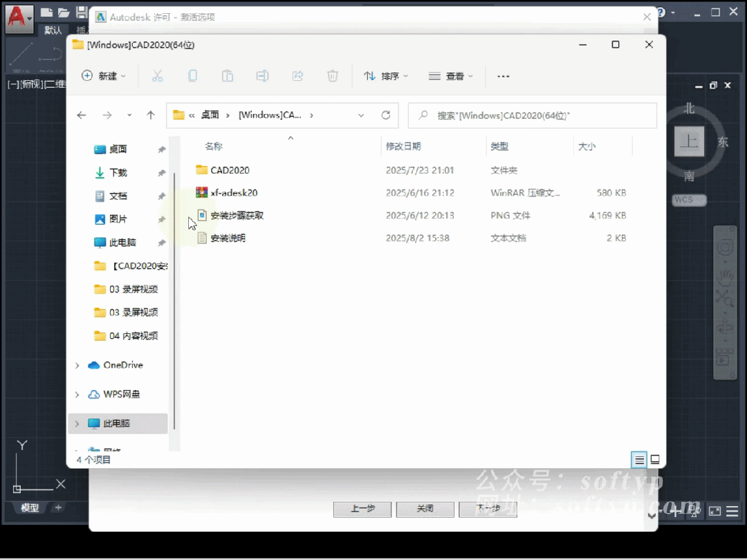Switch to the 模型 model tab
The image size is (747, 560).
pos(30,507)
